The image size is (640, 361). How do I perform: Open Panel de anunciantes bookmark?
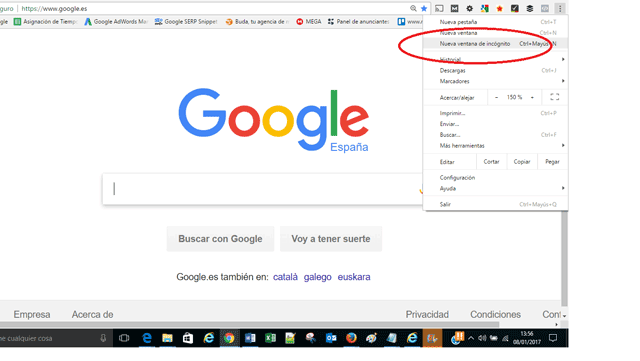[359, 22]
